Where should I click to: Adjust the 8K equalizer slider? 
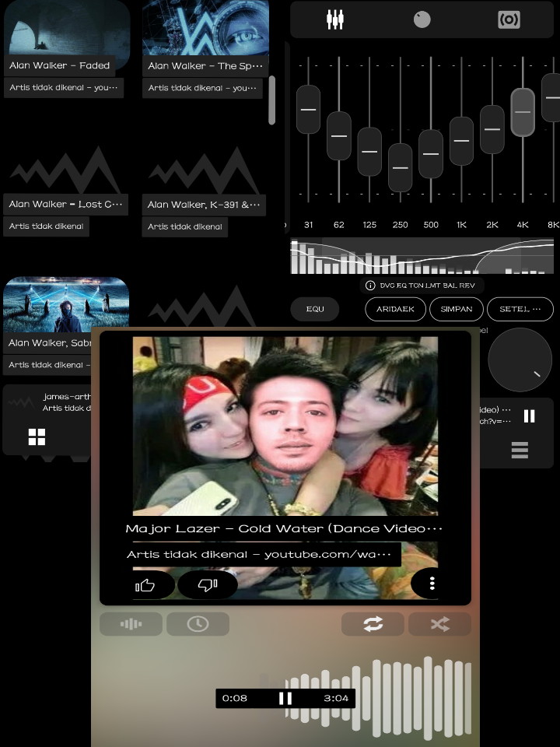(x=551, y=98)
